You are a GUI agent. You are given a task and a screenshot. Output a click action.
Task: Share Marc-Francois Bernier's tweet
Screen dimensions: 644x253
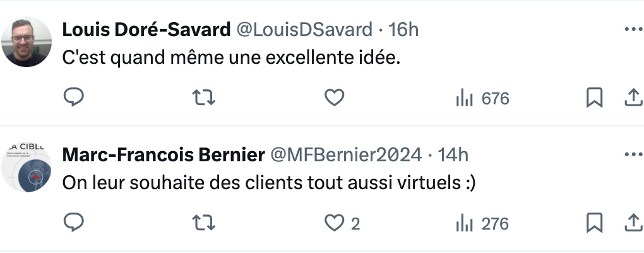coord(634,223)
